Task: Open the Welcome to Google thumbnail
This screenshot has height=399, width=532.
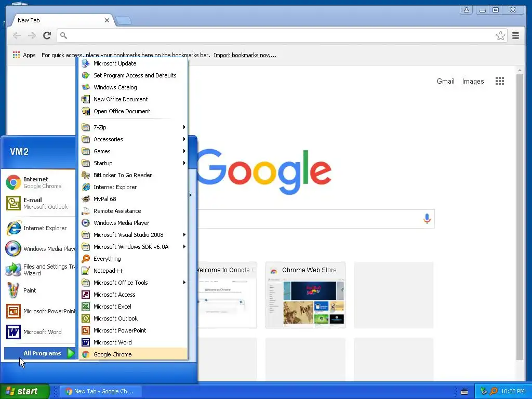Action: [x=227, y=295]
